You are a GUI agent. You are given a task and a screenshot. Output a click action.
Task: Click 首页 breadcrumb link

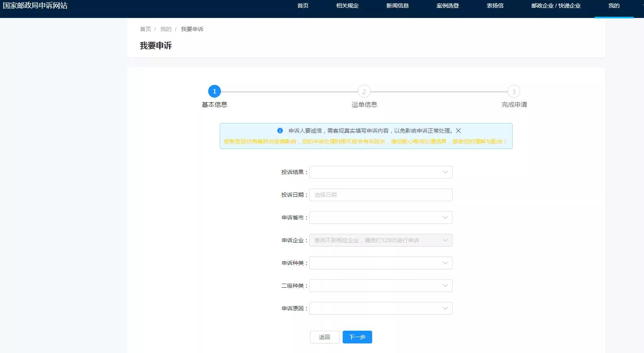click(146, 29)
